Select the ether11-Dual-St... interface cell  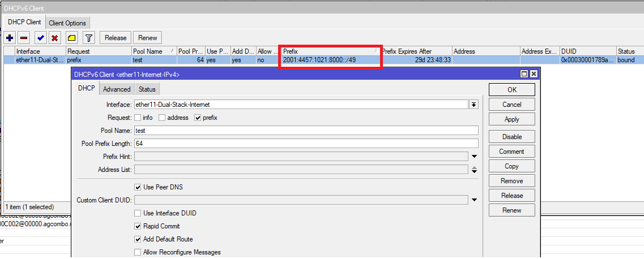(40, 60)
